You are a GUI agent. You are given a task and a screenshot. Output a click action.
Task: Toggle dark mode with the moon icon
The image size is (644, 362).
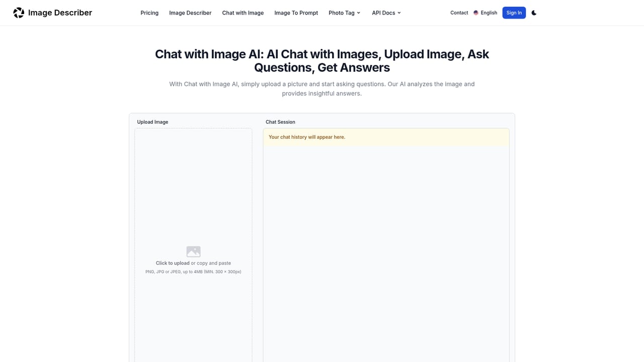534,13
